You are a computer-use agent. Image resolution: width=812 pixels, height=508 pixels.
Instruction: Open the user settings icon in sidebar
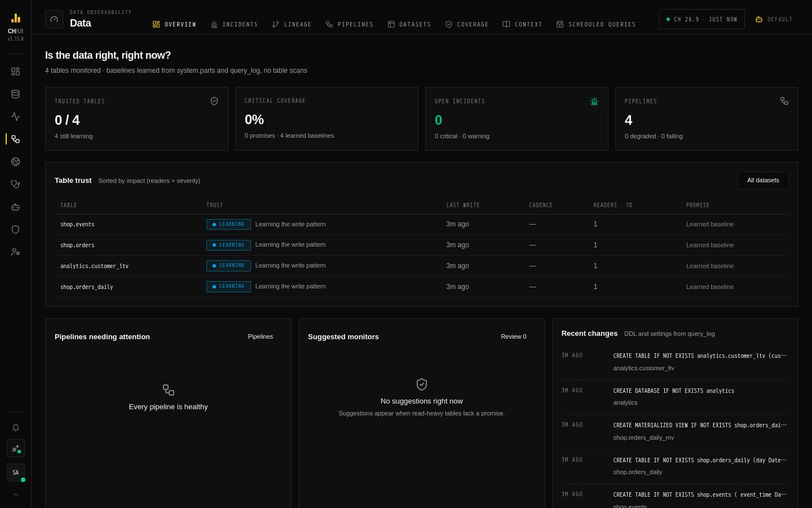(16, 252)
